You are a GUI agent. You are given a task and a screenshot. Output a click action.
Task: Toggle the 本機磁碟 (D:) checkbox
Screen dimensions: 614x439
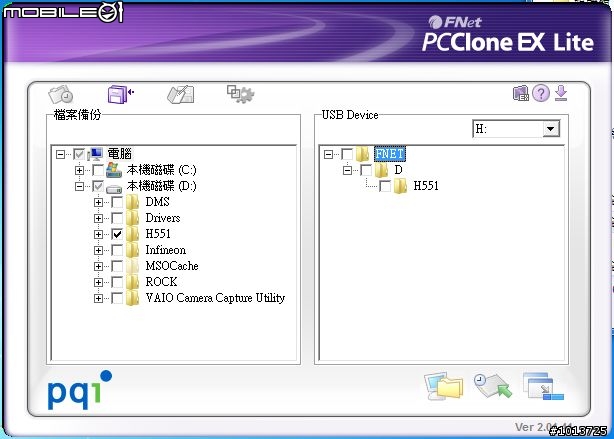coord(98,186)
